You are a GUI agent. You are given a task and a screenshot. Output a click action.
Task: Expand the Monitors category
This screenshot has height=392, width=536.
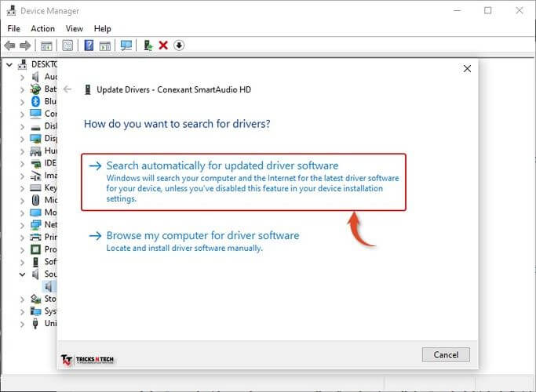pyautogui.click(x=22, y=212)
